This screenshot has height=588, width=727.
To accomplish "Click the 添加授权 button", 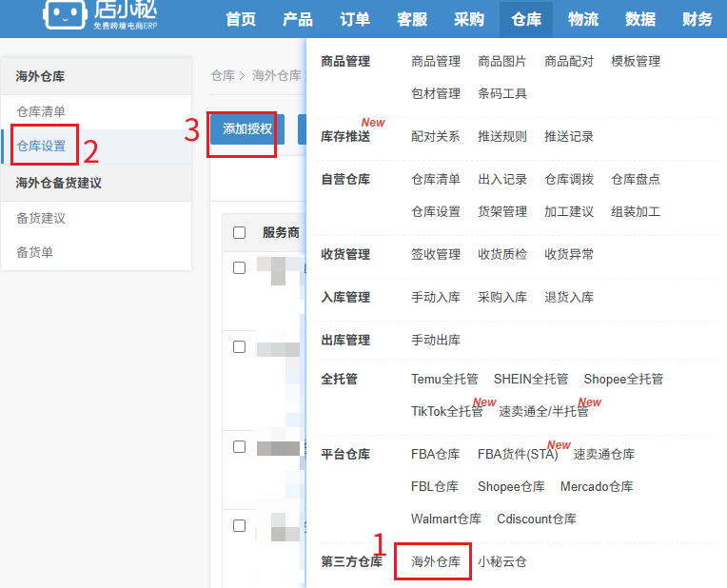I will (x=247, y=128).
